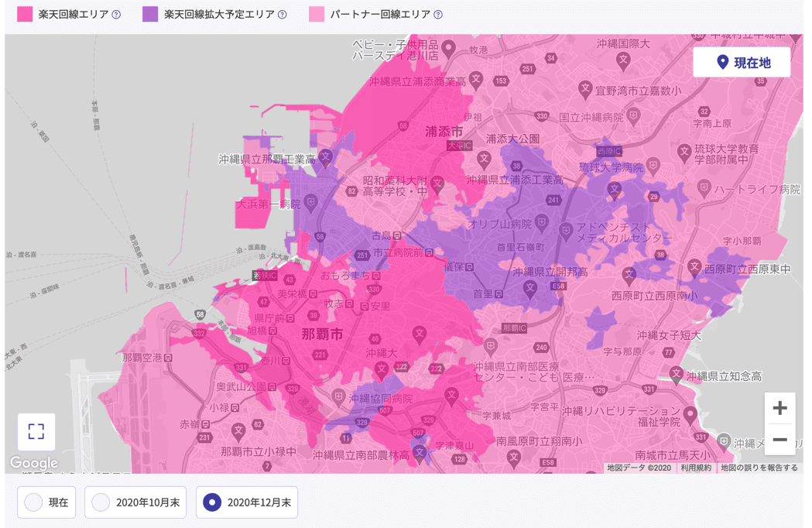Viewport: 812px width, 528px height.
Task: Click the 沖縄協同病院 hospital marker
Action: tap(338, 398)
